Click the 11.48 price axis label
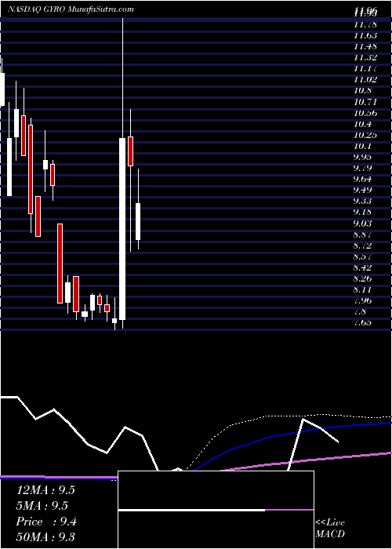This screenshot has width=392, height=549. (x=365, y=47)
